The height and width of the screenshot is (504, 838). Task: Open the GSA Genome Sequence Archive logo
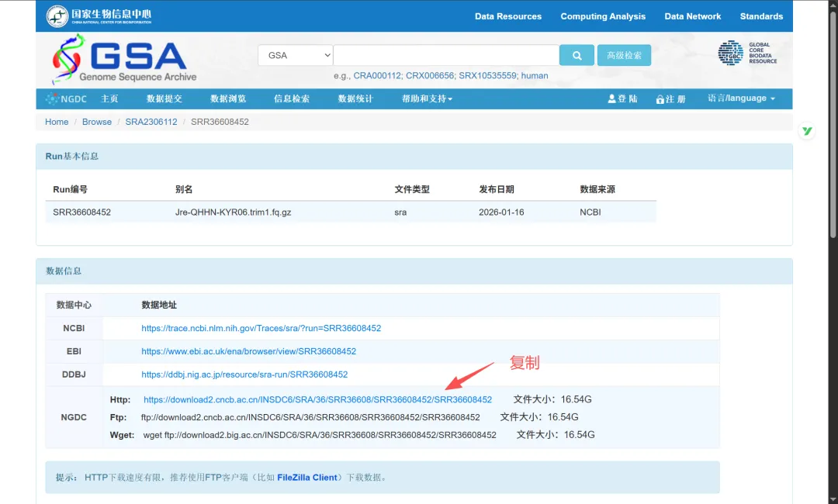coord(124,59)
